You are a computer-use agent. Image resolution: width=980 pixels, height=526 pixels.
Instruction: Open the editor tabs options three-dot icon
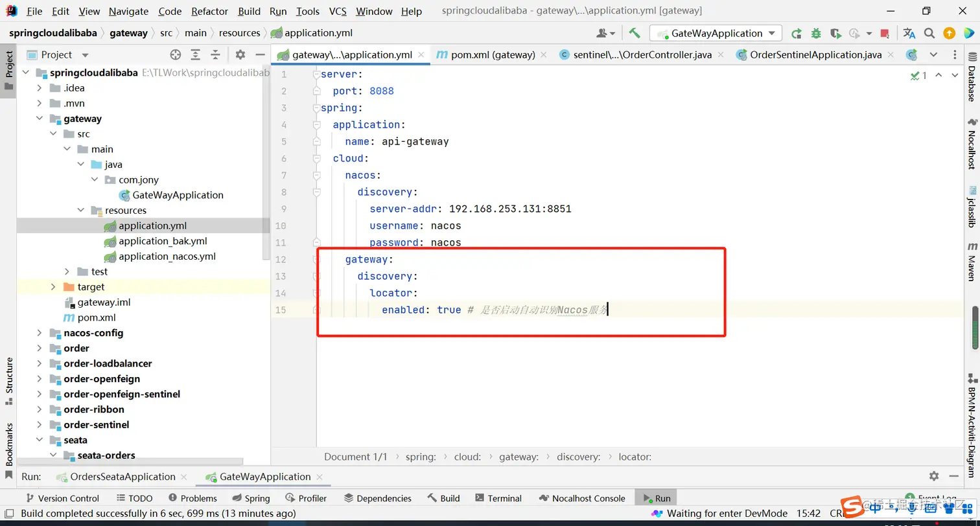(x=956, y=55)
